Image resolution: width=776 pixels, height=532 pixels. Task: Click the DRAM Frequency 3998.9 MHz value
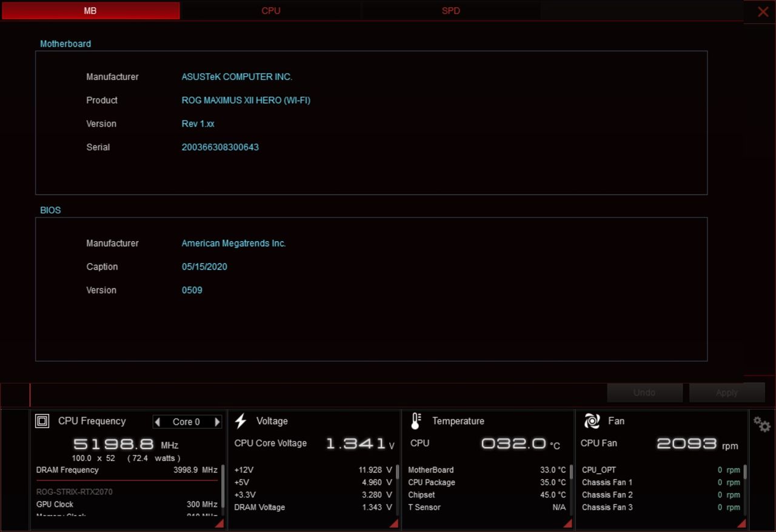coord(195,470)
